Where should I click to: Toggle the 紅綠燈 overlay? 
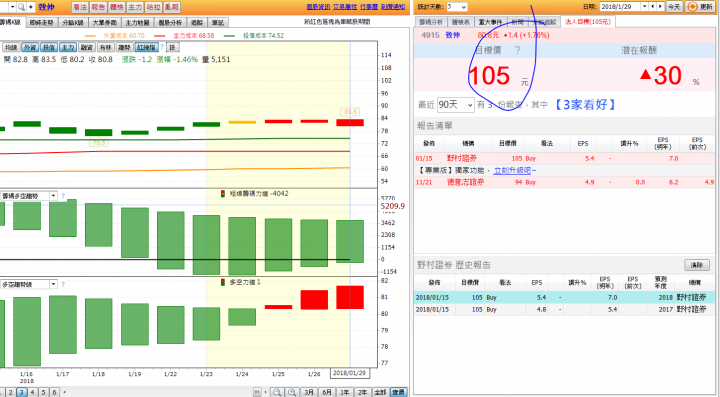[146, 47]
